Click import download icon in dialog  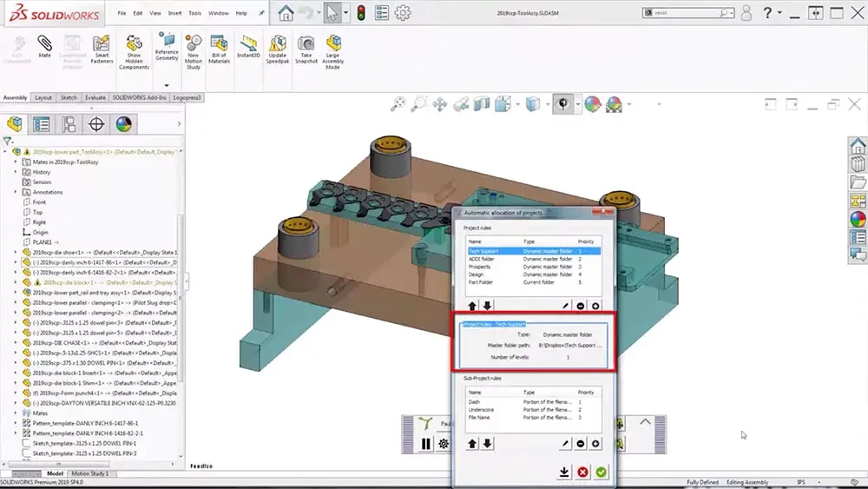(x=564, y=472)
